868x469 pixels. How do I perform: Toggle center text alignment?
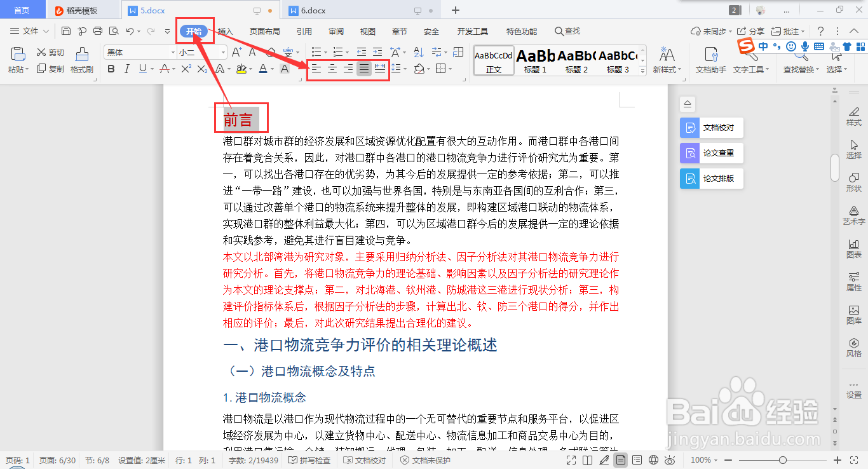click(332, 69)
